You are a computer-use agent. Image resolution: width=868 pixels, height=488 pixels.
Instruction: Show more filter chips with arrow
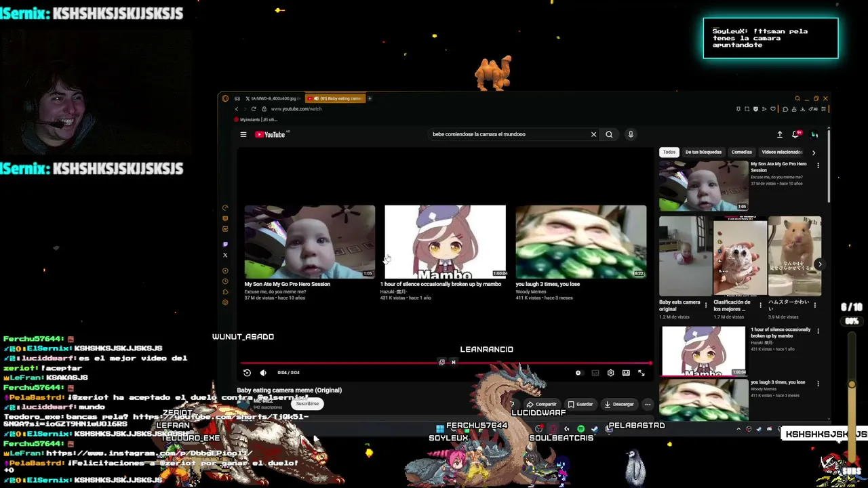point(814,152)
